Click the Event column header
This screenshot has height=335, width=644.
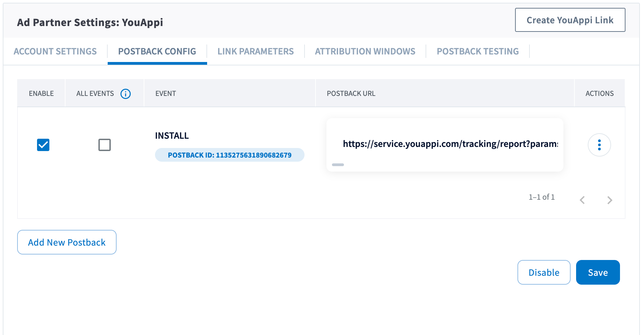tap(166, 94)
